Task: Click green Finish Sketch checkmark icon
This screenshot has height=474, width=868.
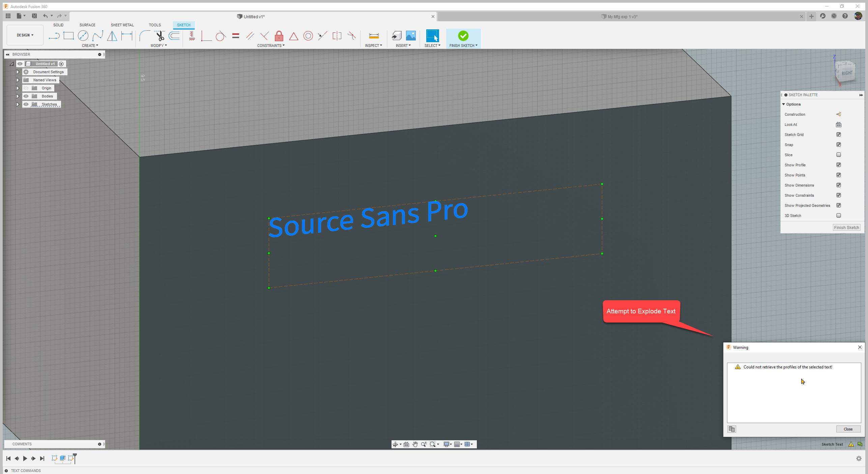Action: click(463, 36)
